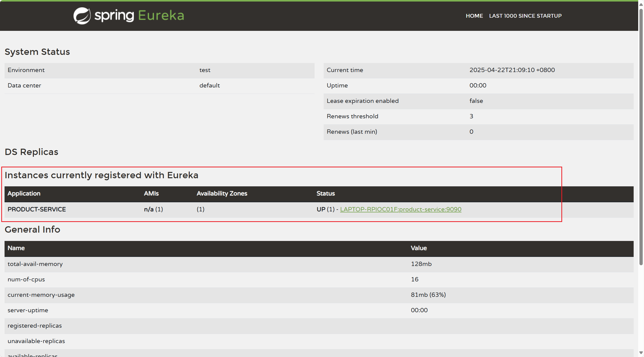Click the AMIs column header
The width and height of the screenshot is (644, 357).
tap(151, 193)
